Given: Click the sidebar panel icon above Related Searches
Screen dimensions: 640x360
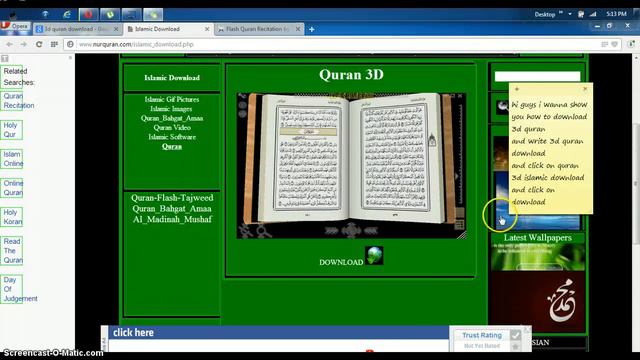Looking at the screenshot, I should (x=5, y=59).
